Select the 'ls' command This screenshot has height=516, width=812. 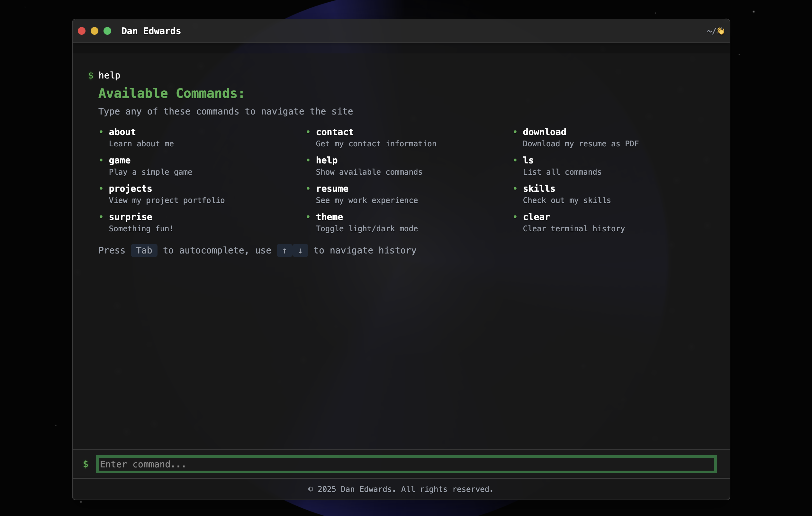(x=528, y=160)
